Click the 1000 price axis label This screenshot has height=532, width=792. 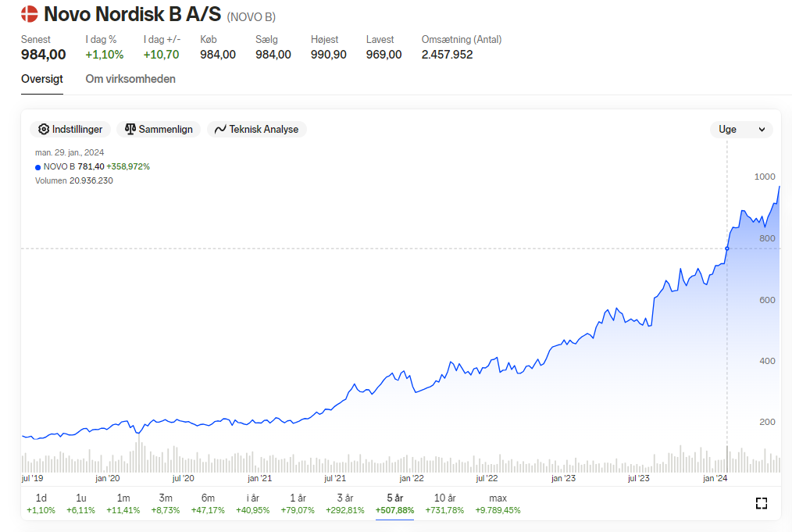click(764, 177)
